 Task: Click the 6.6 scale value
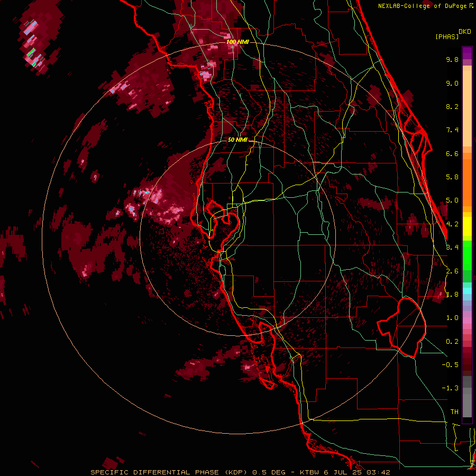tap(452, 153)
